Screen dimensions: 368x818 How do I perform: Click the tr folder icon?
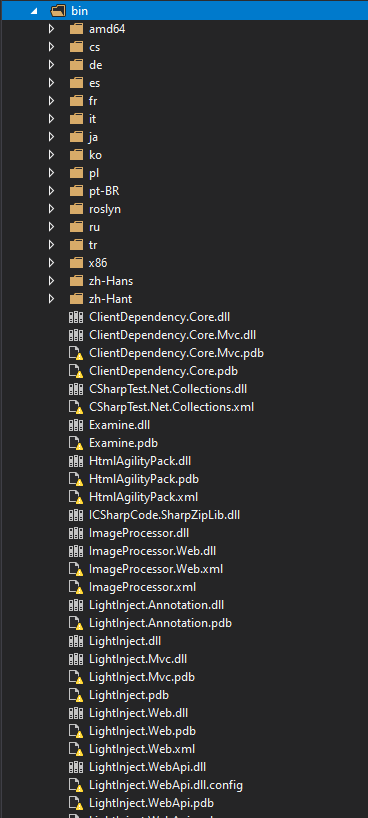click(76, 245)
